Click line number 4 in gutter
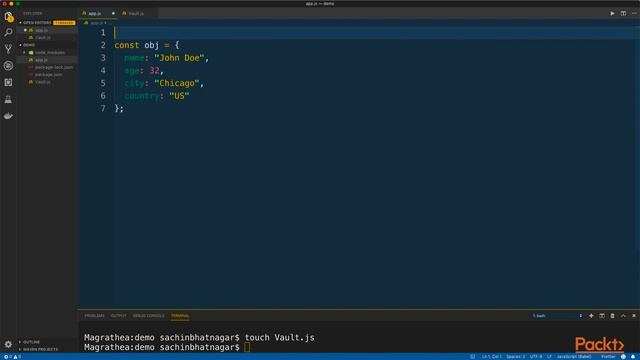This screenshot has width=640, height=360. [x=103, y=71]
